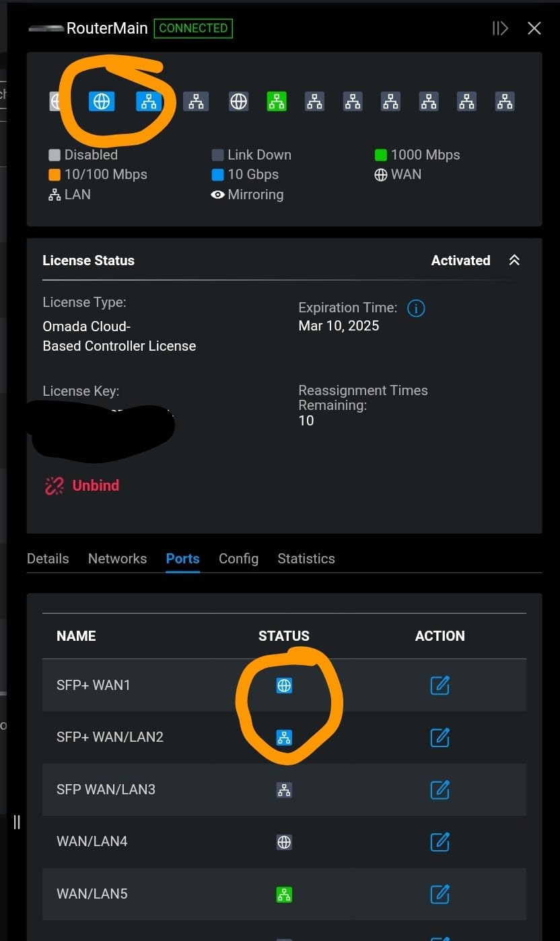Click the License Type label
Image resolution: width=560 pixels, height=941 pixels.
tap(84, 302)
